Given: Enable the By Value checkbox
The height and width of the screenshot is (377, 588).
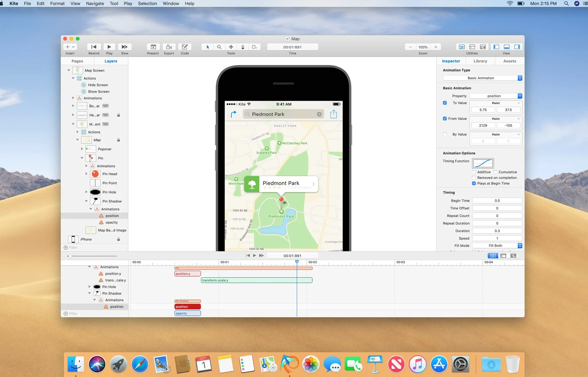Looking at the screenshot, I should coord(445,134).
